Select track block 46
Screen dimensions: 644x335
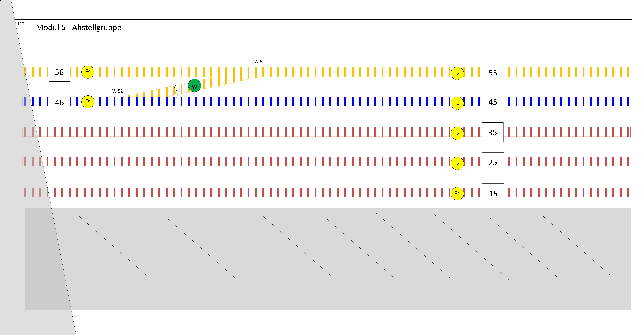[59, 102]
